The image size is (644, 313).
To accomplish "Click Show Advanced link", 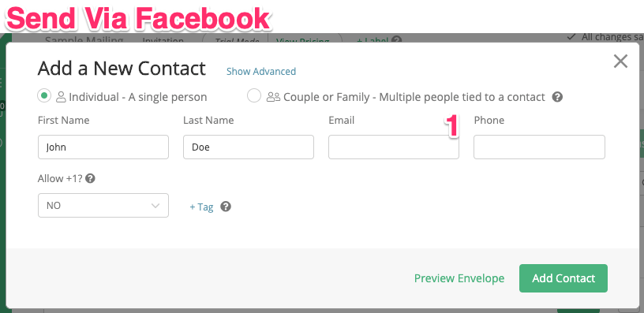I will point(261,72).
